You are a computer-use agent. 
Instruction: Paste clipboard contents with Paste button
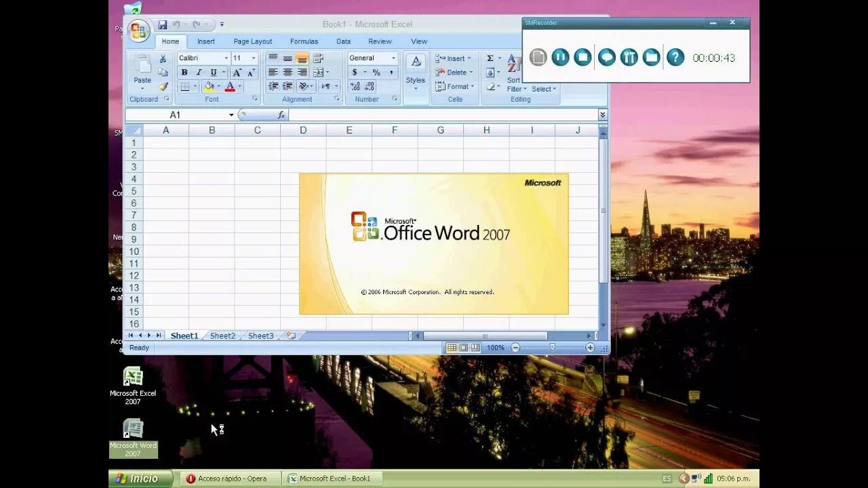tap(142, 73)
